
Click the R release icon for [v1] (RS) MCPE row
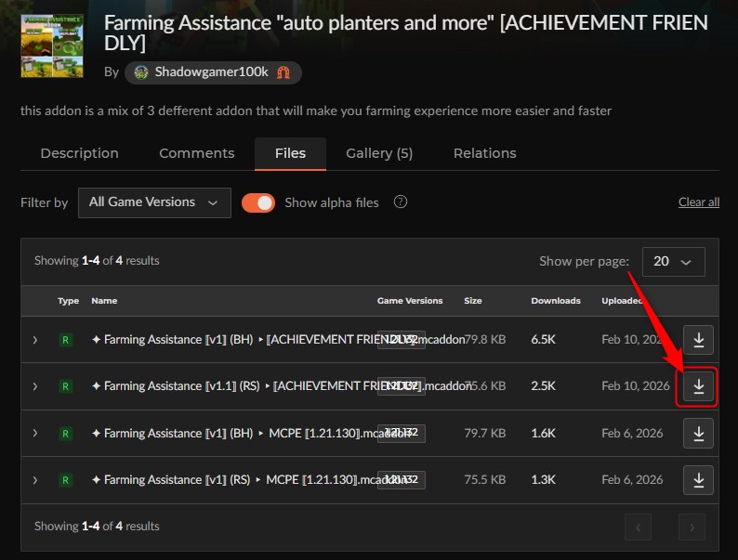tap(65, 479)
